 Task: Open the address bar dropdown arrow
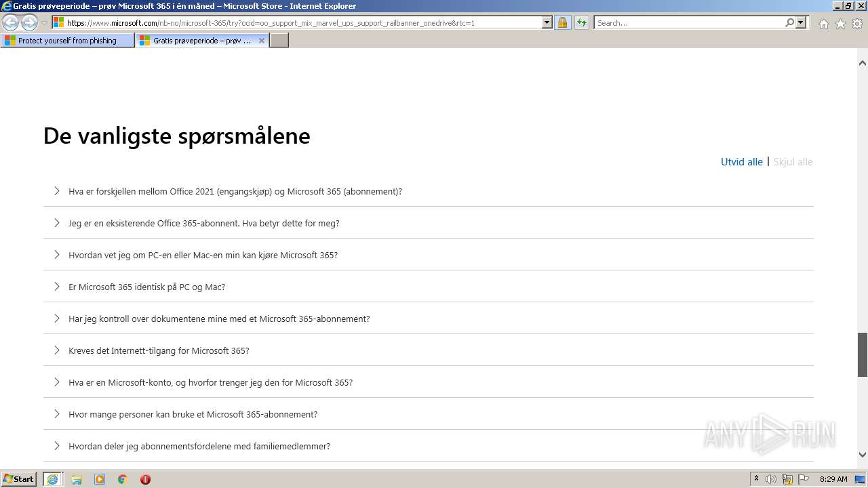click(x=547, y=22)
